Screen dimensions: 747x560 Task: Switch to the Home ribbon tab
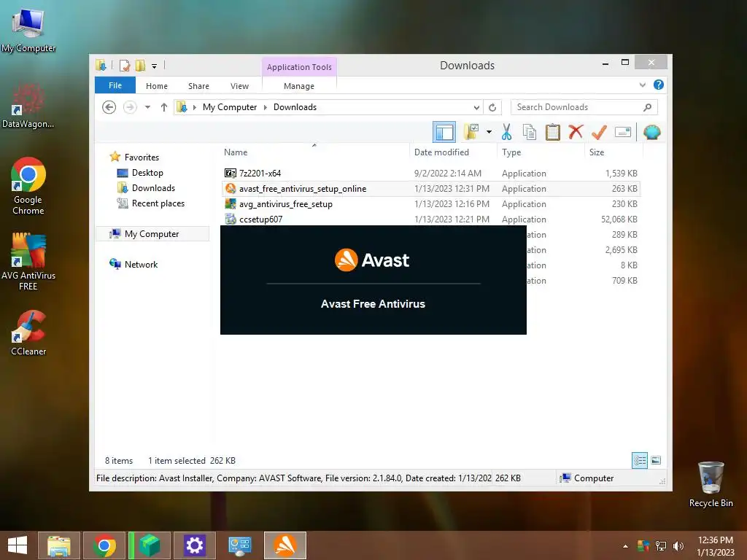pyautogui.click(x=157, y=86)
